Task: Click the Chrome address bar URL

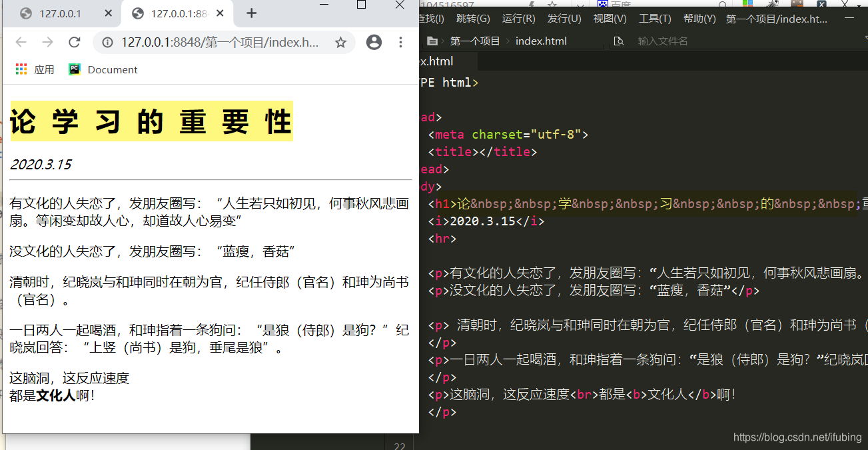Action: pos(220,43)
